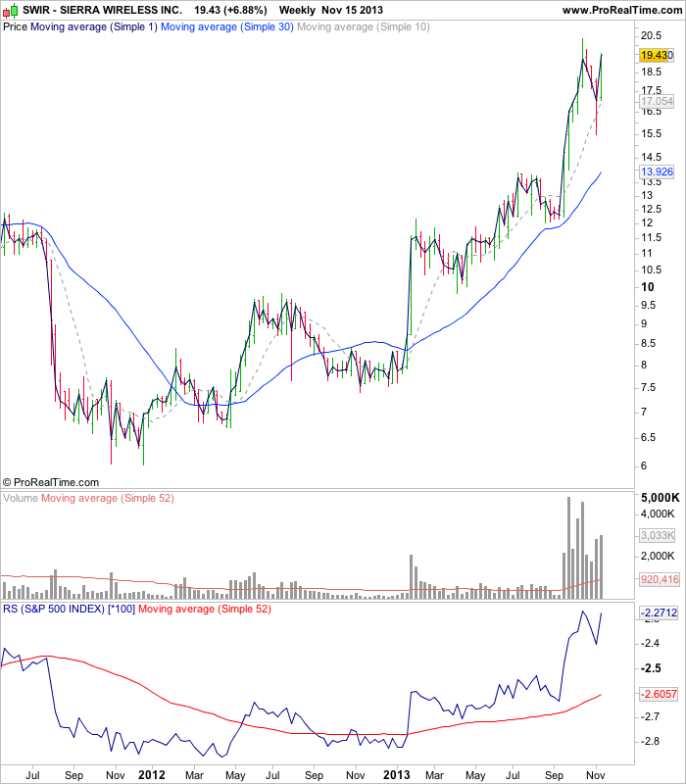The image size is (686, 784).
Task: Select RS panel Moving average (Simple 52) legend
Action: point(205,609)
